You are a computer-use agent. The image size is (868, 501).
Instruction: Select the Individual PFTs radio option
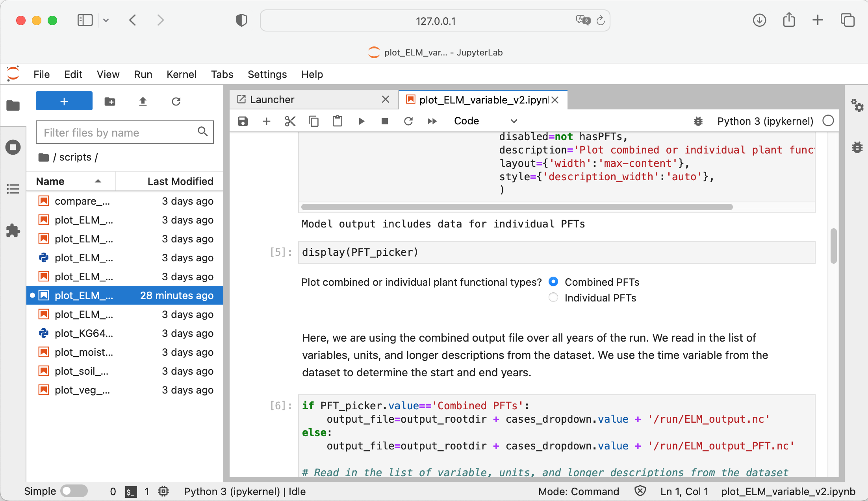[553, 298]
